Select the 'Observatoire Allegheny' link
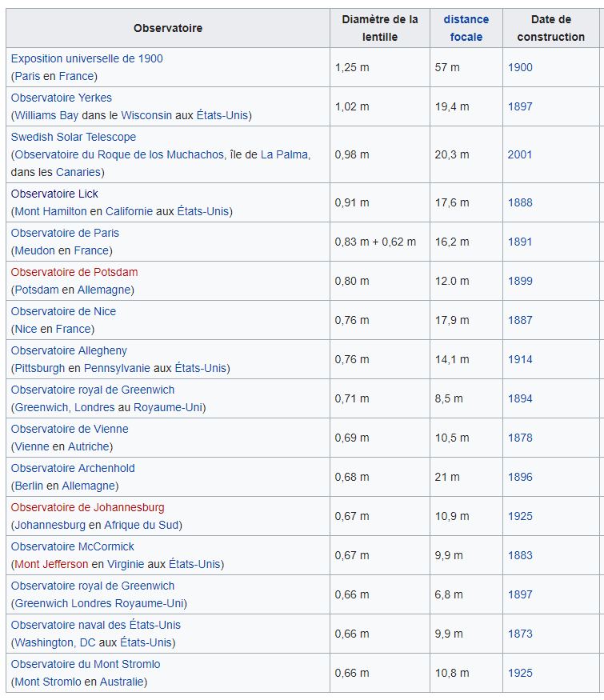The width and height of the screenshot is (604, 700). pos(69,350)
